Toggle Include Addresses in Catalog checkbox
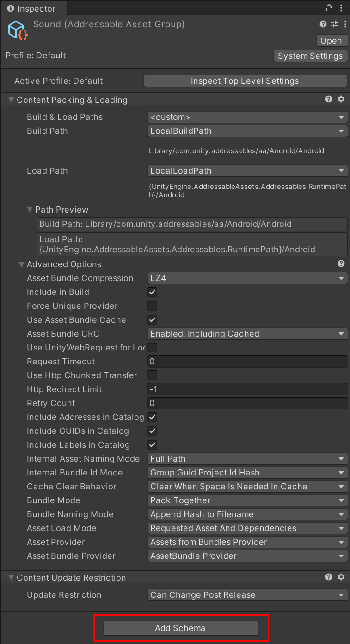The image size is (350, 644). coord(152,417)
